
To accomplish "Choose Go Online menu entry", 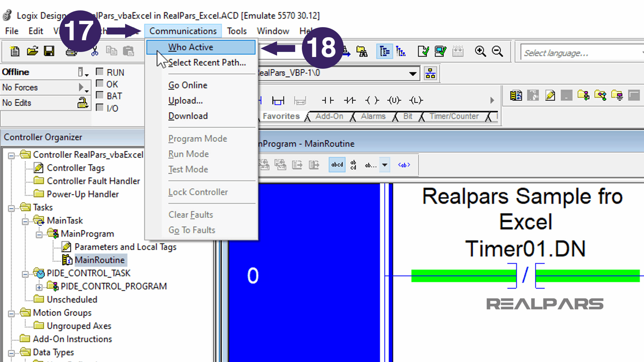I will tap(201, 85).
